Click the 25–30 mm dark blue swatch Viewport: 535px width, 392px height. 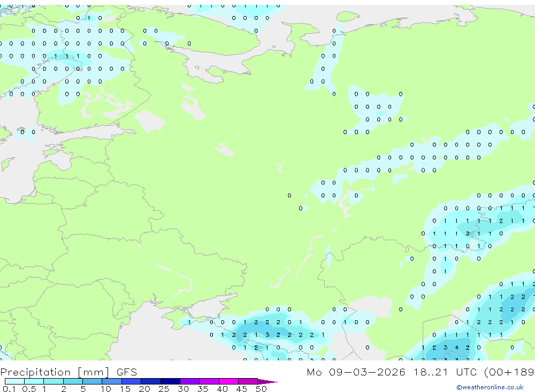tap(170, 381)
